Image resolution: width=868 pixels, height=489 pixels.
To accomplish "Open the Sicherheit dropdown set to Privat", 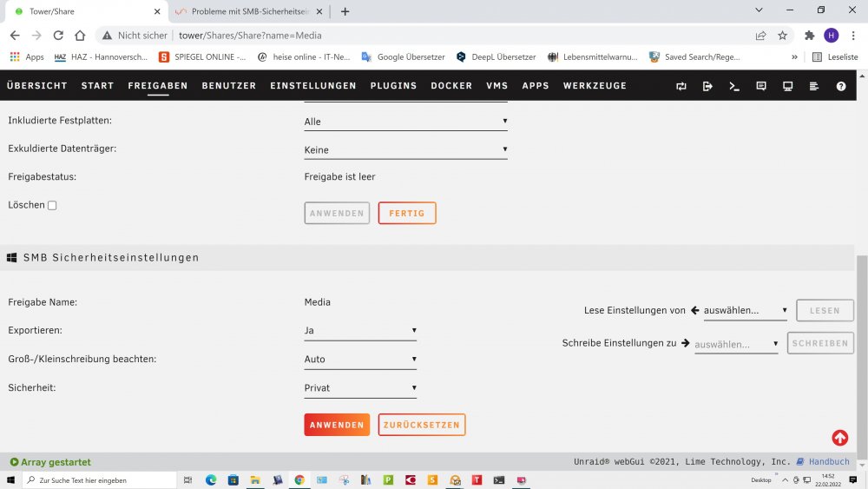I will pyautogui.click(x=360, y=388).
